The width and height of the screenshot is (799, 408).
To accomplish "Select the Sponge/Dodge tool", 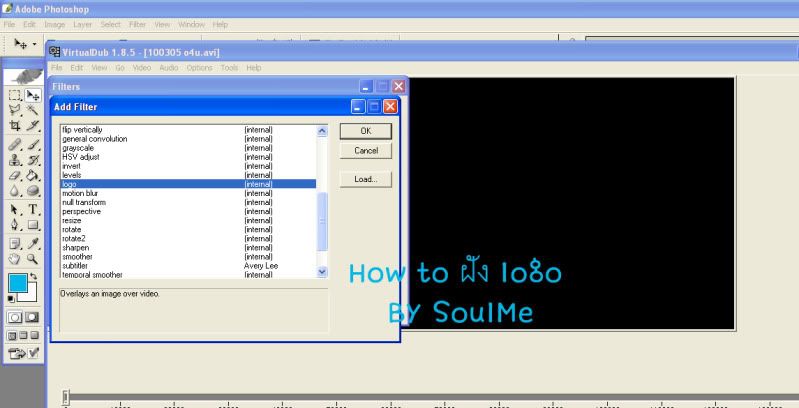I will pyautogui.click(x=33, y=191).
